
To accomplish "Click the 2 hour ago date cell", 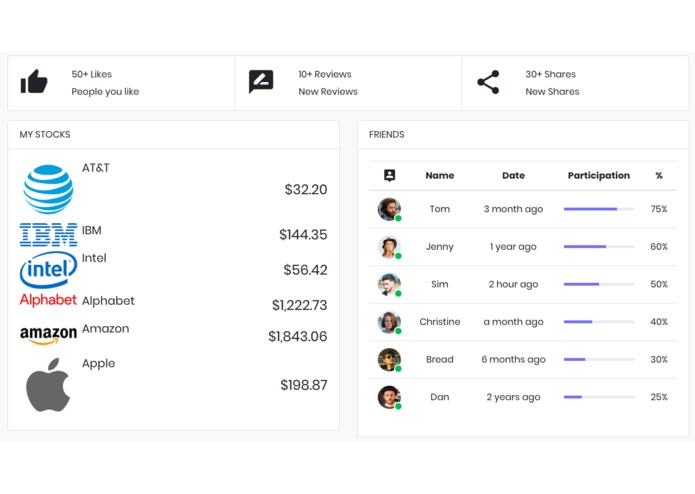I will tap(513, 285).
